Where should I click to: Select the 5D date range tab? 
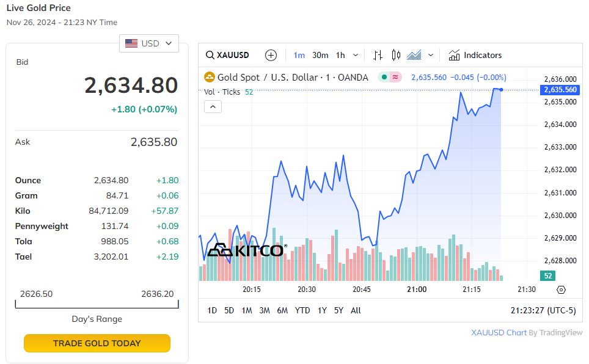click(229, 310)
